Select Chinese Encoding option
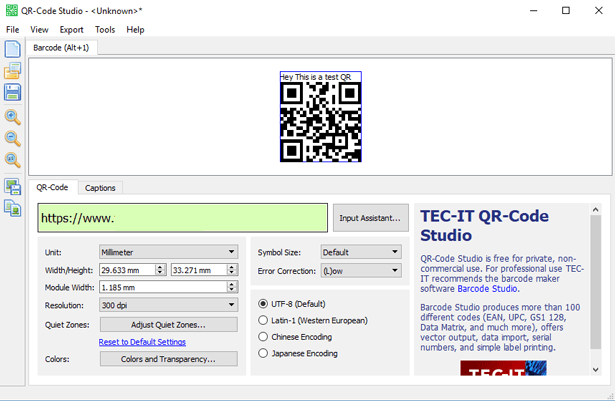 click(295, 337)
